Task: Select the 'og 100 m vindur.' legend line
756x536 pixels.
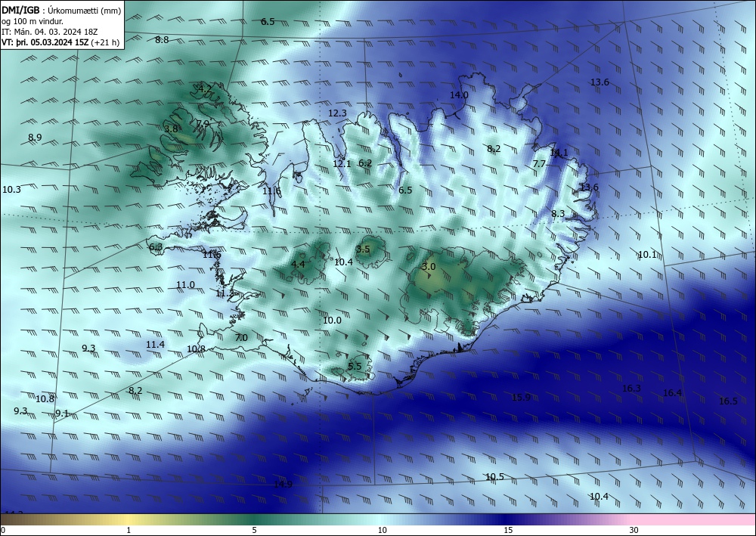Action: coord(33,21)
